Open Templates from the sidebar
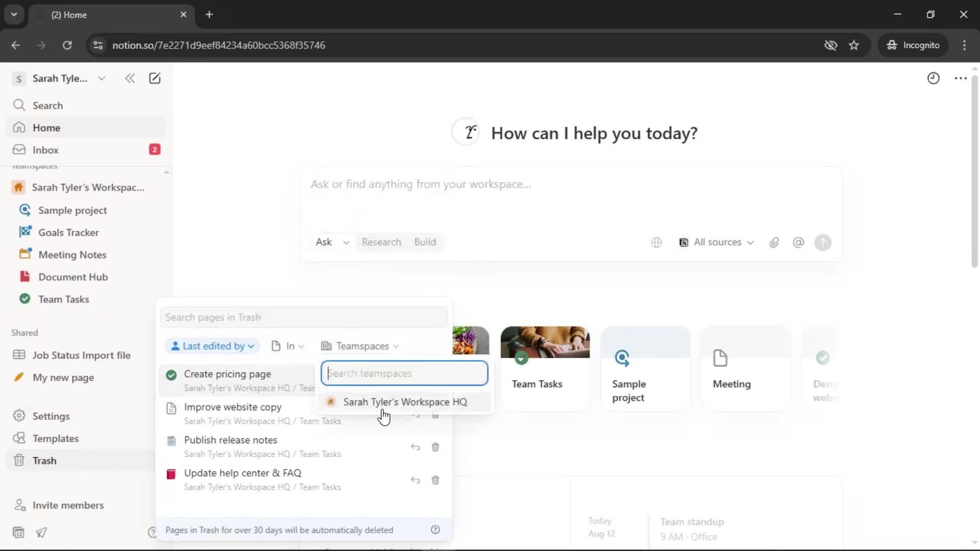The image size is (980, 551). [x=82, y=438]
